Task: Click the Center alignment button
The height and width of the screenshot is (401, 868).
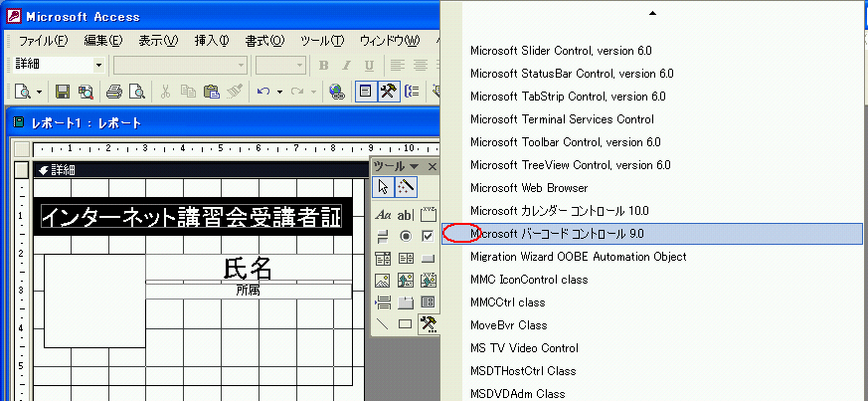Action: [421, 66]
